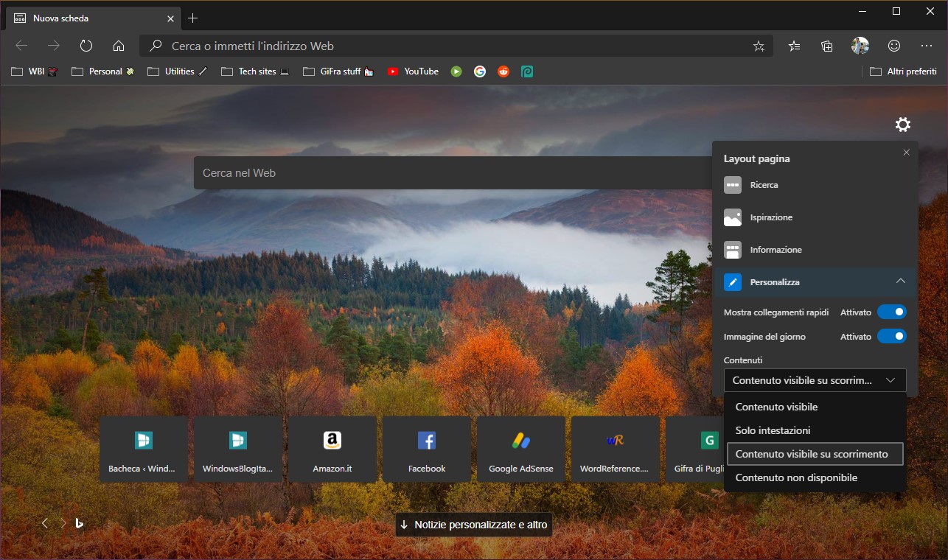This screenshot has width=948, height=560.
Task: Show next background image arrow
Action: click(x=63, y=523)
